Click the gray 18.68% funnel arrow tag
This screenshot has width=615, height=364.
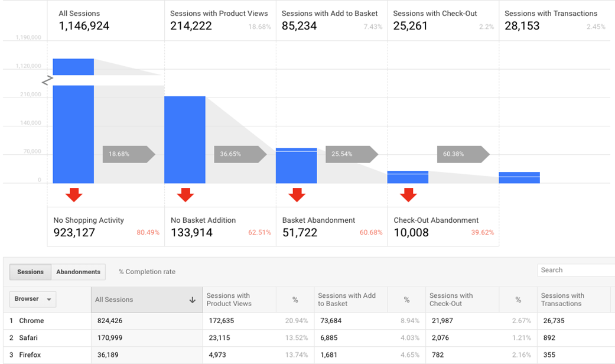[x=129, y=154]
